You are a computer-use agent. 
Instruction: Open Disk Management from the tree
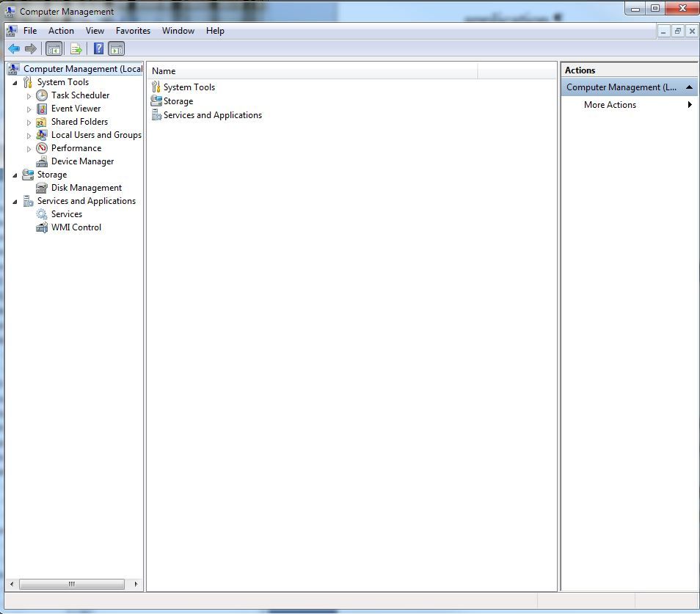click(x=41, y=187)
